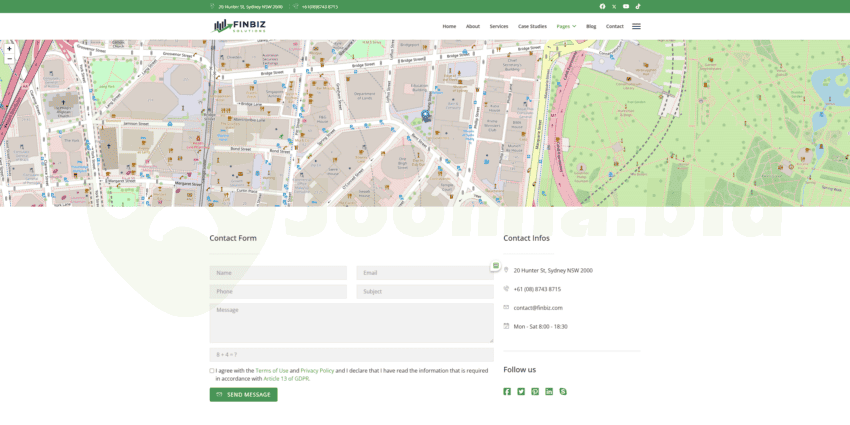Viewport: 850px width, 425px height.
Task: Click the TikTok icon in header
Action: coord(638,6)
